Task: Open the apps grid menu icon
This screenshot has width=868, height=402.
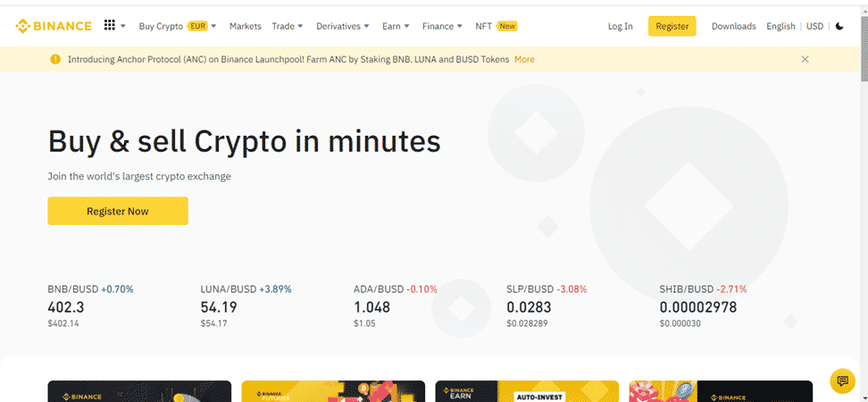Action: tap(110, 26)
